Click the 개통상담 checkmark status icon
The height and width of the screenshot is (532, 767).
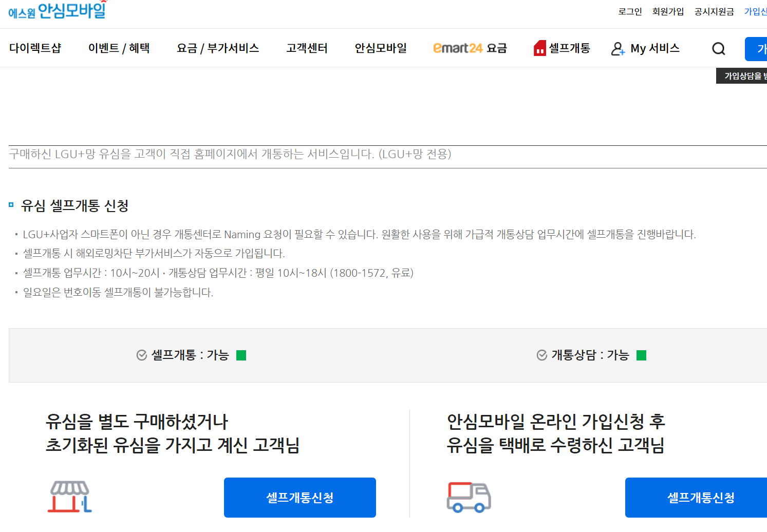point(542,355)
